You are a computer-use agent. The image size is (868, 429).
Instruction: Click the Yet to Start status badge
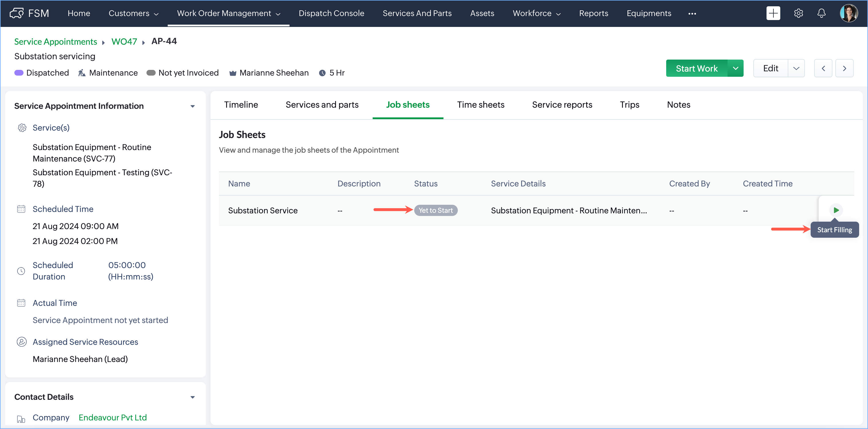[x=435, y=210]
